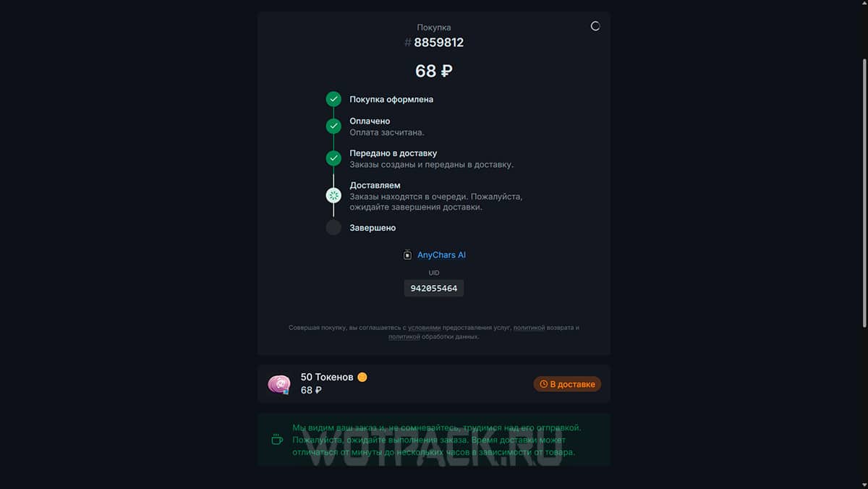This screenshot has height=489, width=868.
Task: Open the AnyChars AI link
Action: [x=441, y=255]
